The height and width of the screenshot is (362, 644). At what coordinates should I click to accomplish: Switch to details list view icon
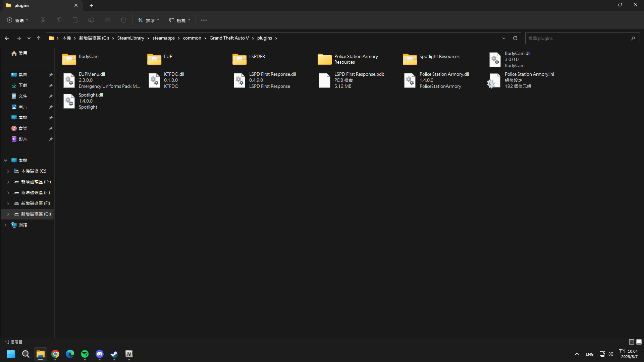631,342
